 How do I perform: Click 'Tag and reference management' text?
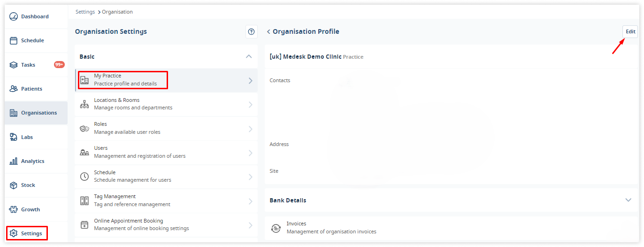click(132, 205)
